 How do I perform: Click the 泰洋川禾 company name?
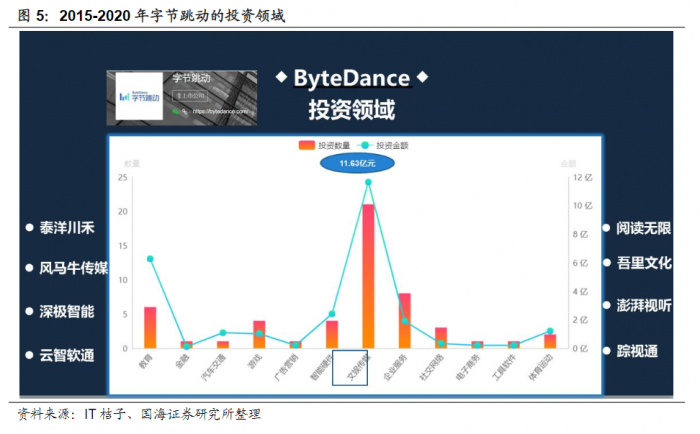(67, 228)
